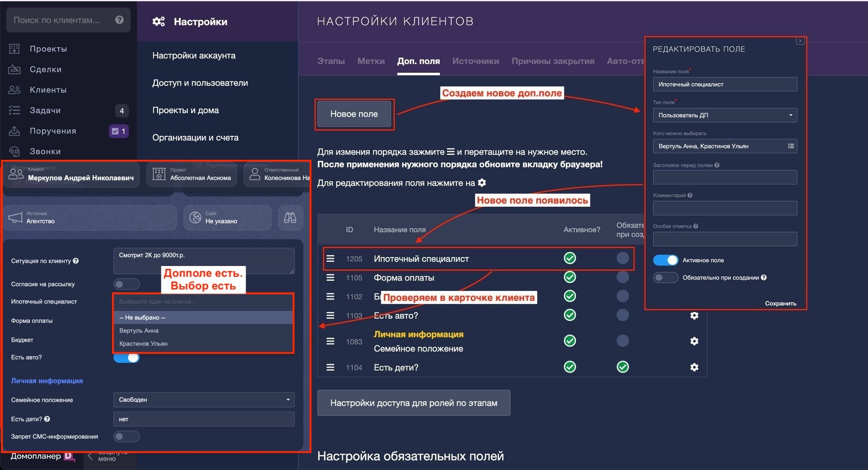868x470 pixels.
Task: Click the gear icon for Семейное положение row
Action: [x=694, y=341]
